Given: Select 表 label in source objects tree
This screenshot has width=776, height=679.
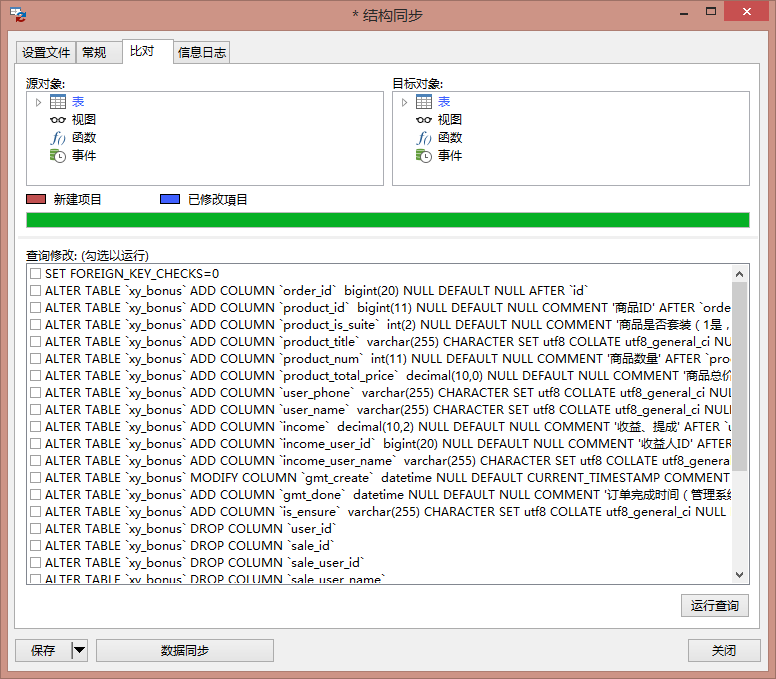Looking at the screenshot, I should click(x=78, y=102).
